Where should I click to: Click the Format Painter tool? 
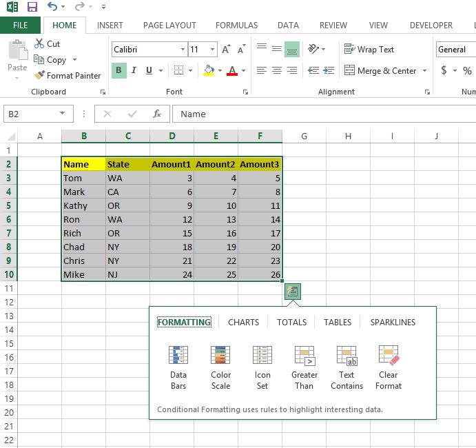pyautogui.click(x=68, y=76)
